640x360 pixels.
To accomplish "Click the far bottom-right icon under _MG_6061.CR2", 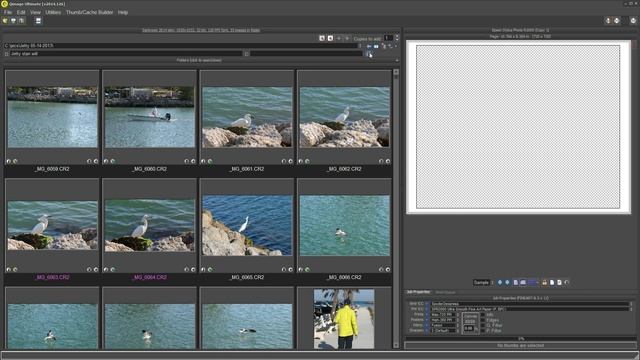I will click(x=291, y=161).
